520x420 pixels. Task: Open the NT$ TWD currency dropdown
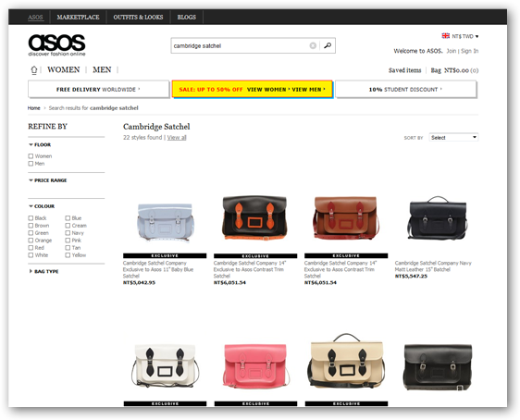[465, 36]
